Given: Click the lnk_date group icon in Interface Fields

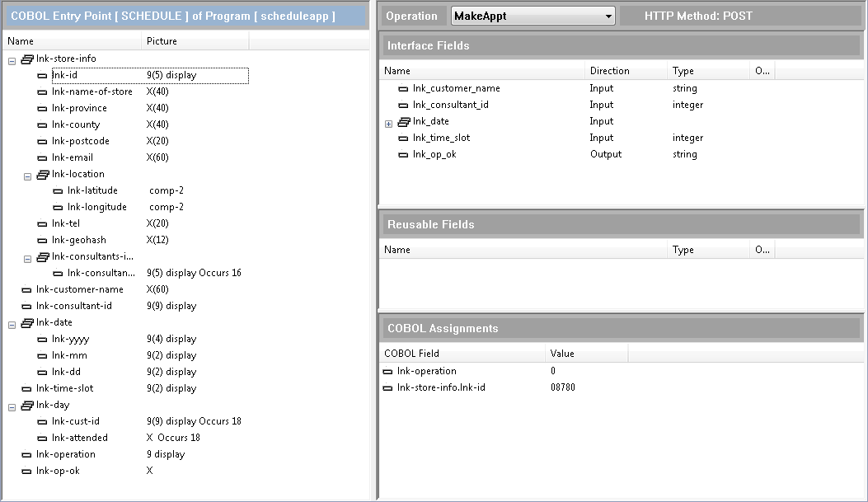Looking at the screenshot, I should click(x=404, y=121).
